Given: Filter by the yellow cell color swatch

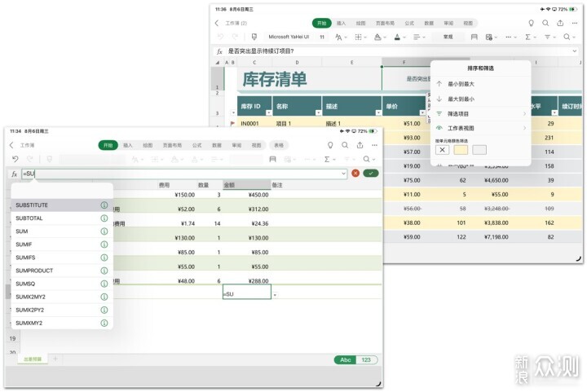Looking at the screenshot, I should [x=461, y=150].
